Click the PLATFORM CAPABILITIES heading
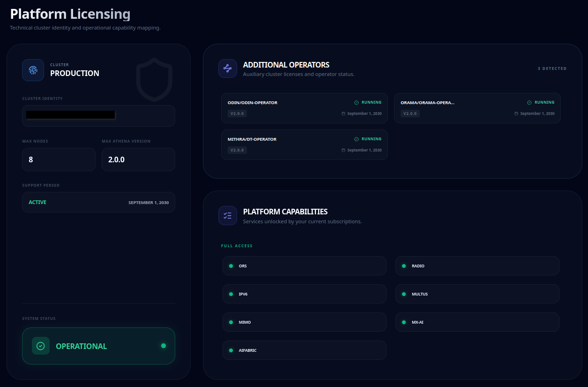The width and height of the screenshot is (588, 387). tap(285, 212)
